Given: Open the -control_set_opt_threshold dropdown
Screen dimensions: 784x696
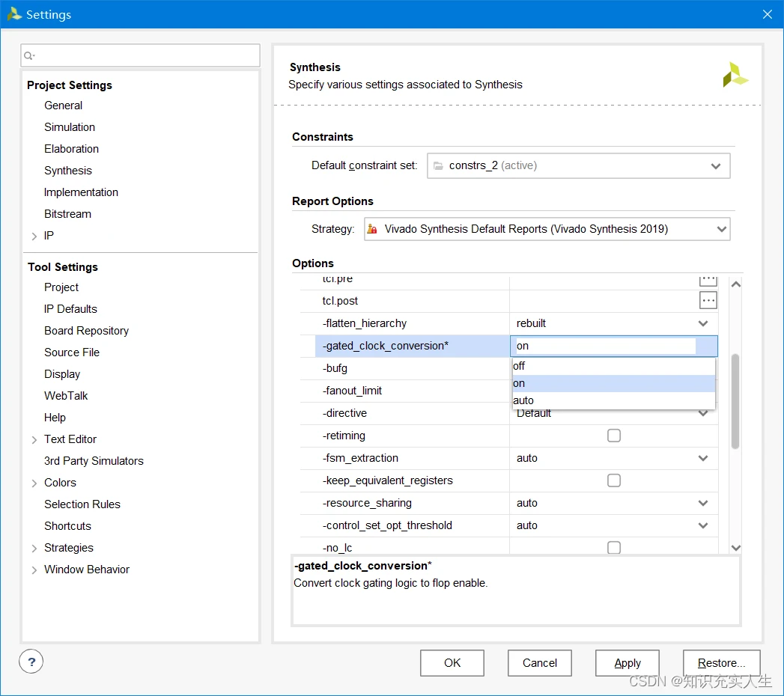Looking at the screenshot, I should [702, 525].
